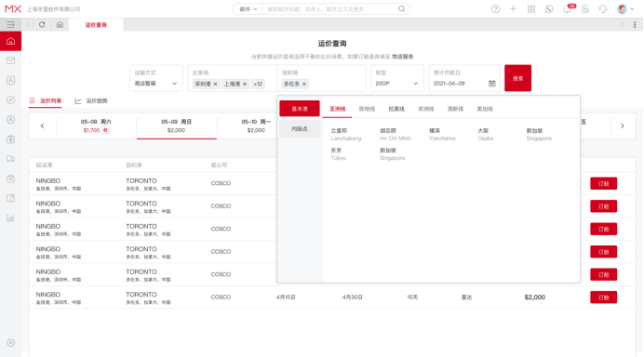Open the clipboard dollar icon in sidebar
644x357 pixels.
coord(10,139)
